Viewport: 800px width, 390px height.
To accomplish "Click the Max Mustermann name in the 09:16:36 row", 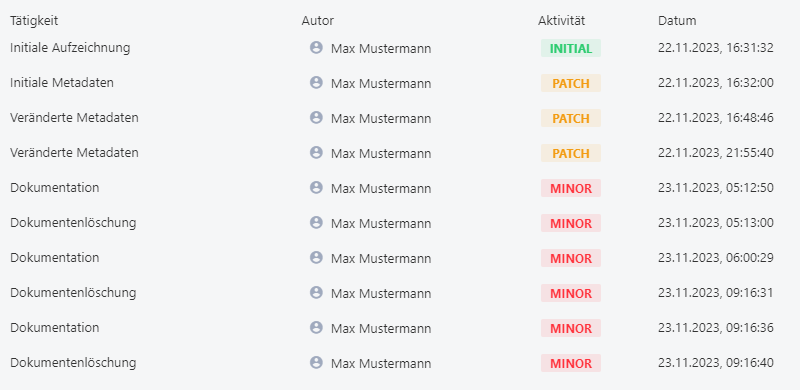I will (x=381, y=329).
